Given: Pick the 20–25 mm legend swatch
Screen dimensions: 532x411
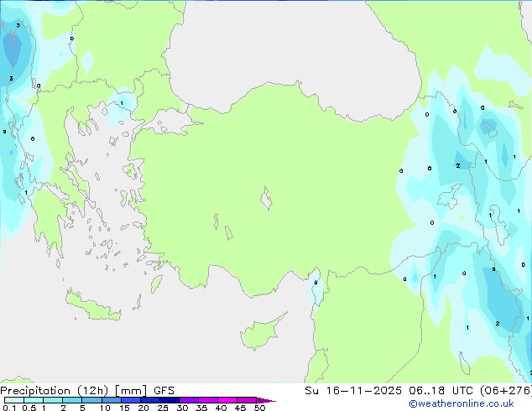Looking at the screenshot, I should pos(150,400).
